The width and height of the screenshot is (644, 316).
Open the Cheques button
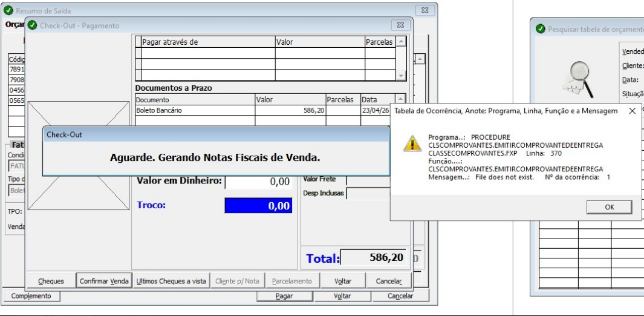click(51, 281)
